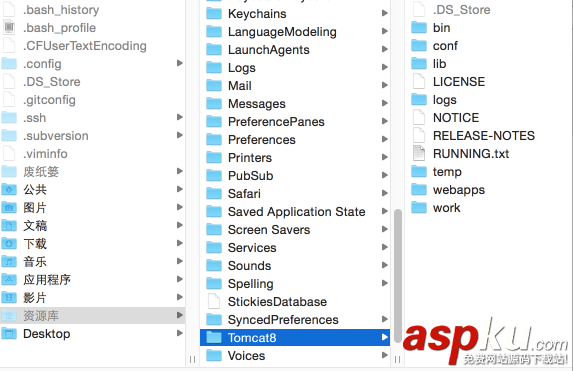Screen dimensions: 573x371
Task: Select the .CFUserTextEncoding file name
Action: pos(85,46)
